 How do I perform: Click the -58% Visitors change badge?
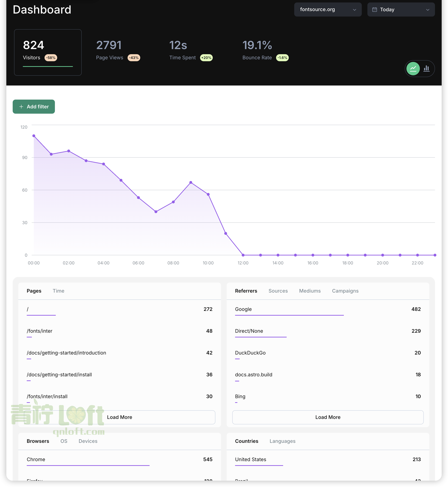click(x=51, y=58)
